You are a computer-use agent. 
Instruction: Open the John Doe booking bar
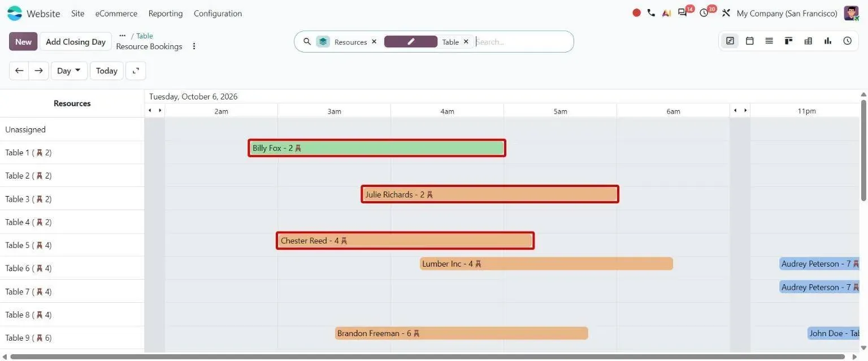(x=834, y=333)
